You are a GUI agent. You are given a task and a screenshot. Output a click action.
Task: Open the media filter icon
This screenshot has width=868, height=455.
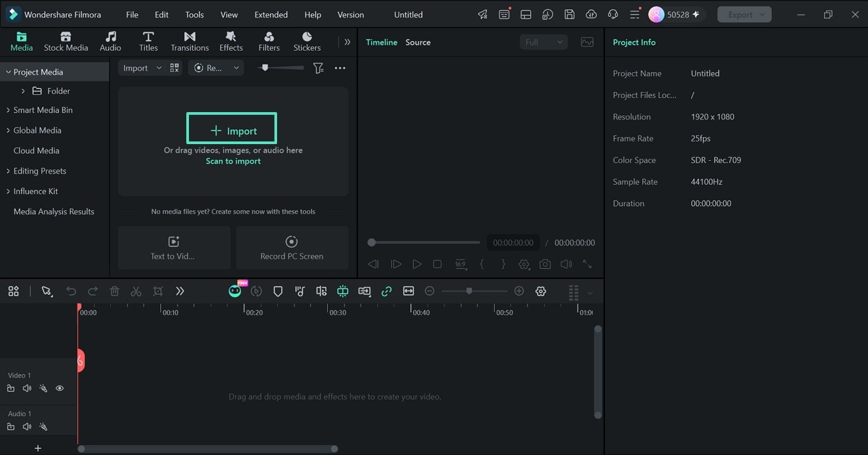(318, 68)
